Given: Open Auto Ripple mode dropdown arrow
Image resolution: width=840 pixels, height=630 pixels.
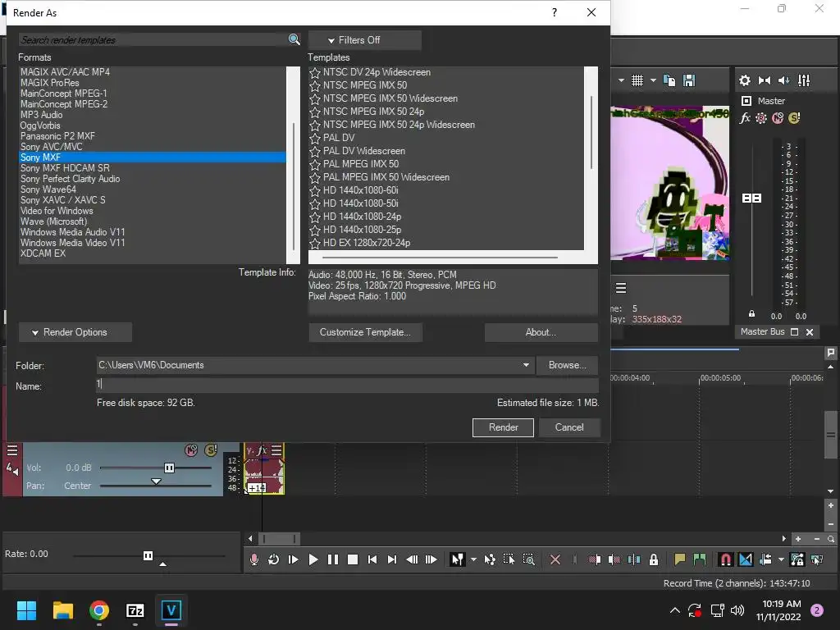Looking at the screenshot, I should [x=781, y=559].
